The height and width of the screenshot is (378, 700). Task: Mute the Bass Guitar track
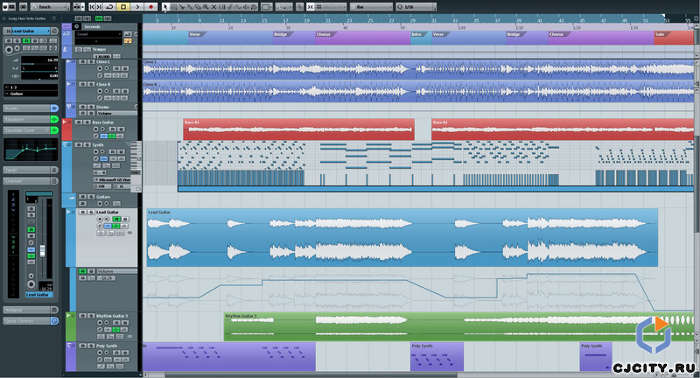click(79, 122)
